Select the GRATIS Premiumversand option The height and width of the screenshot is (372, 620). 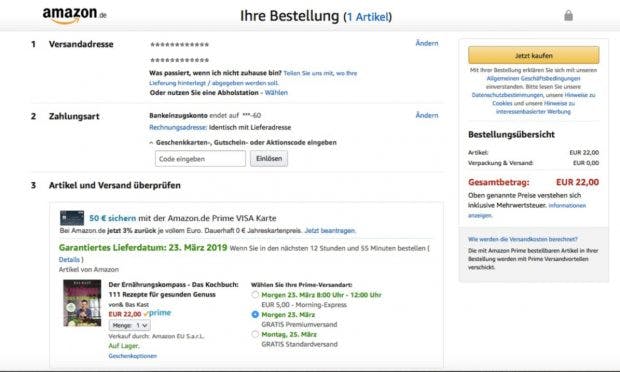(255, 314)
